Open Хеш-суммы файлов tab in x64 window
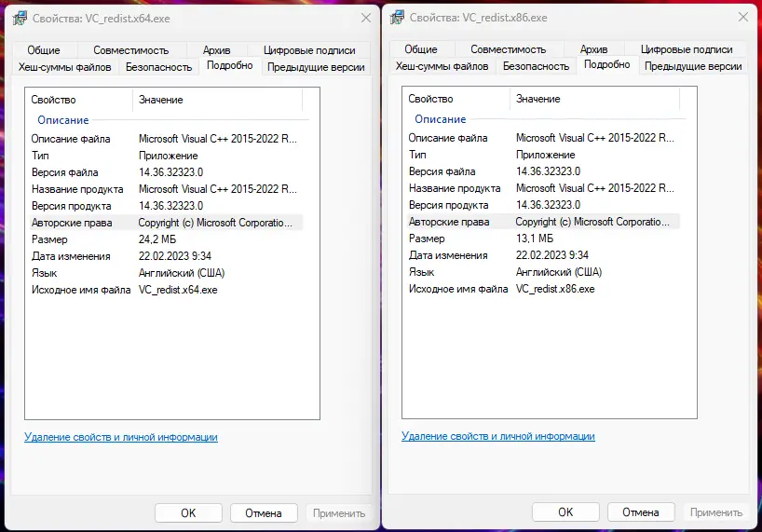Viewport: 762px width, 532px height. click(x=65, y=67)
